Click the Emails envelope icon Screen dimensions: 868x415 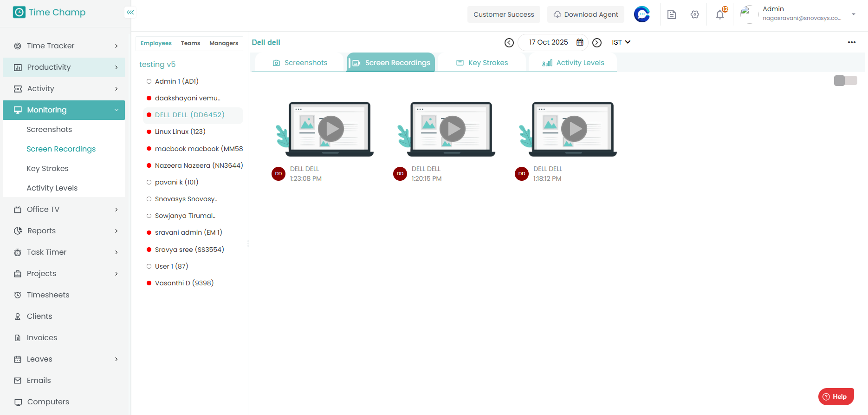pyautogui.click(x=18, y=381)
